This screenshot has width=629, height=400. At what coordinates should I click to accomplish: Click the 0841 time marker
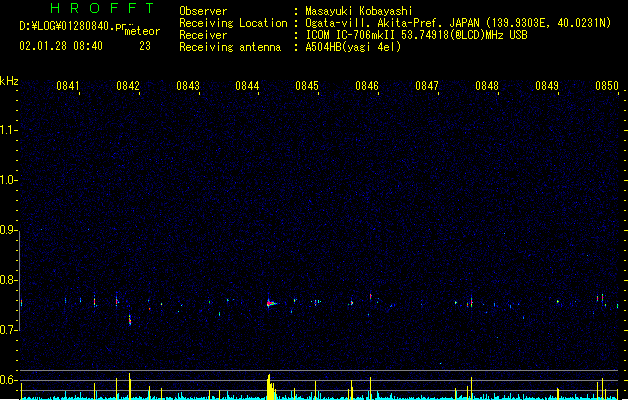click(x=68, y=86)
